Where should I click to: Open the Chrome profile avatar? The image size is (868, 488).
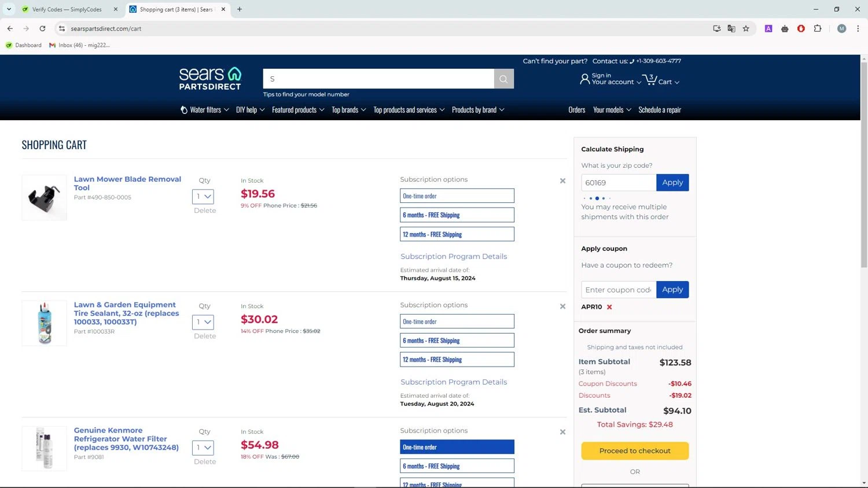click(x=842, y=28)
